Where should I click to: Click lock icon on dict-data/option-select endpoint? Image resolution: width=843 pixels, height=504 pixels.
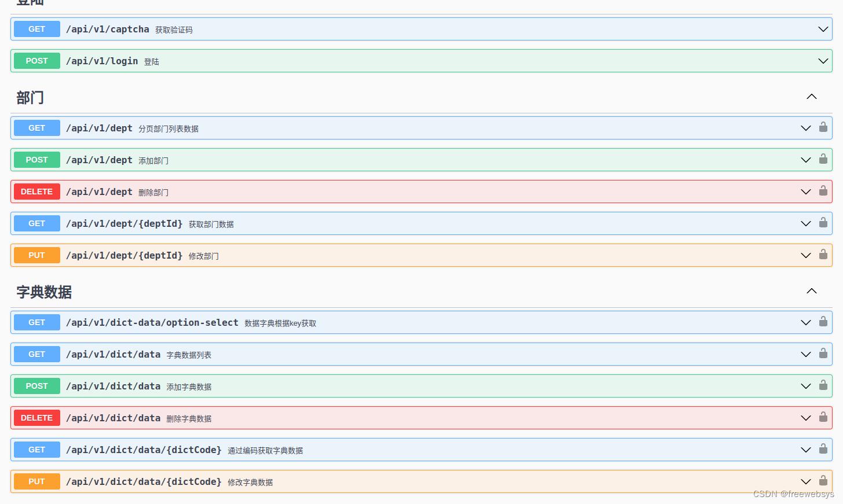[823, 322]
